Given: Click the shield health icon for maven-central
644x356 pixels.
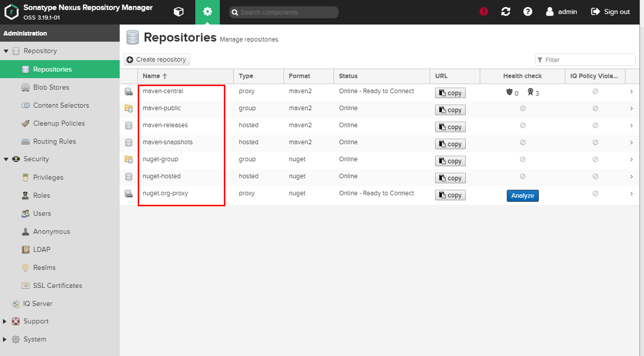Looking at the screenshot, I should click(x=509, y=92).
